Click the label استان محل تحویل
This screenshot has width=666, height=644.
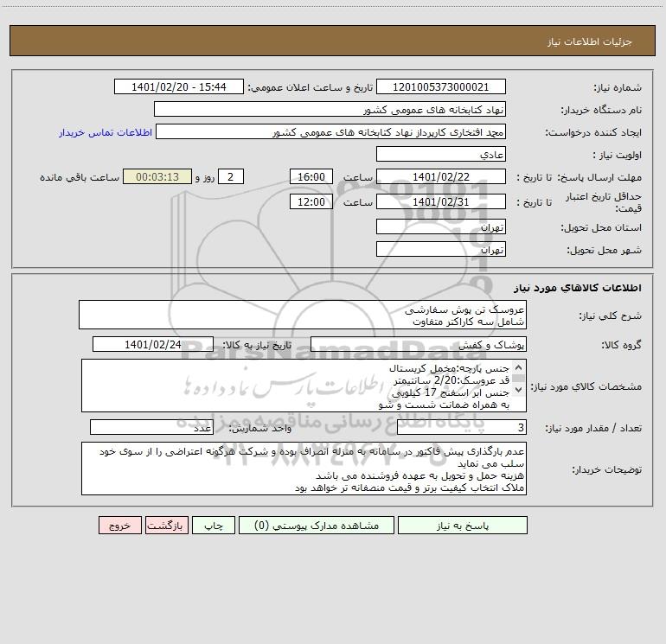click(x=601, y=227)
